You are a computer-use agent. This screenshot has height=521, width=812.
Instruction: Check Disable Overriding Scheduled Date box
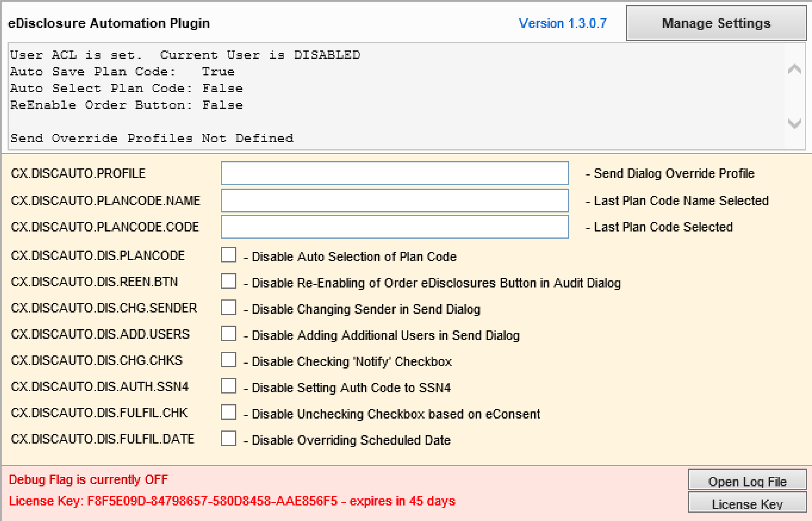229,439
